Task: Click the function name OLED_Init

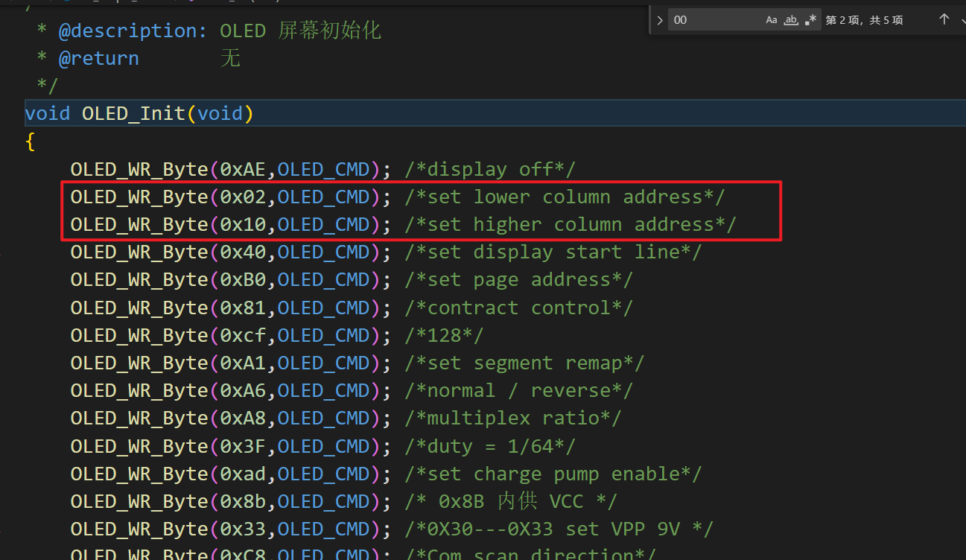Action: (x=133, y=114)
